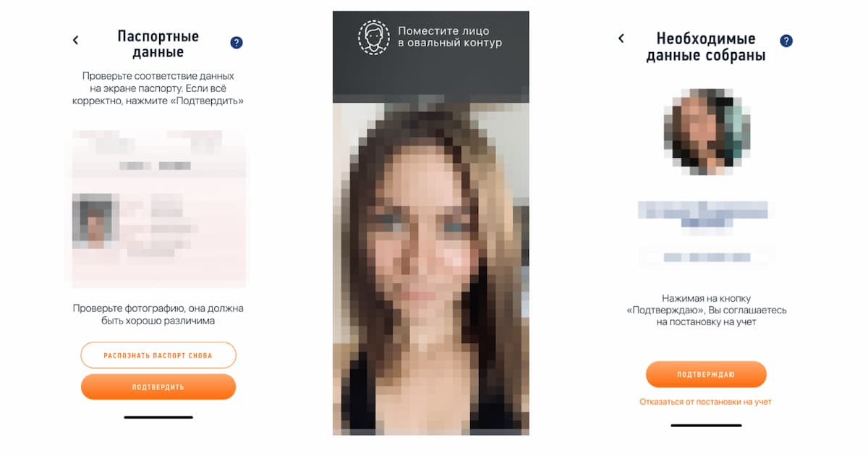868x456 pixels.
Task: Tap the camera face preview area
Action: (431, 269)
